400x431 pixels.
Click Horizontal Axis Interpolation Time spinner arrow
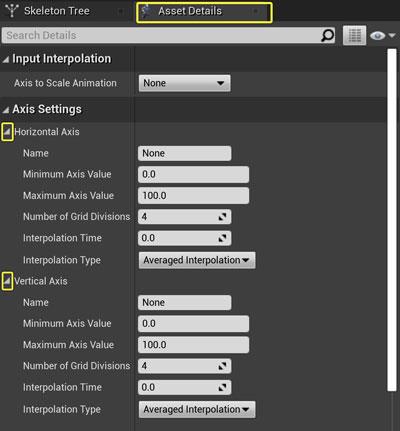click(x=222, y=238)
